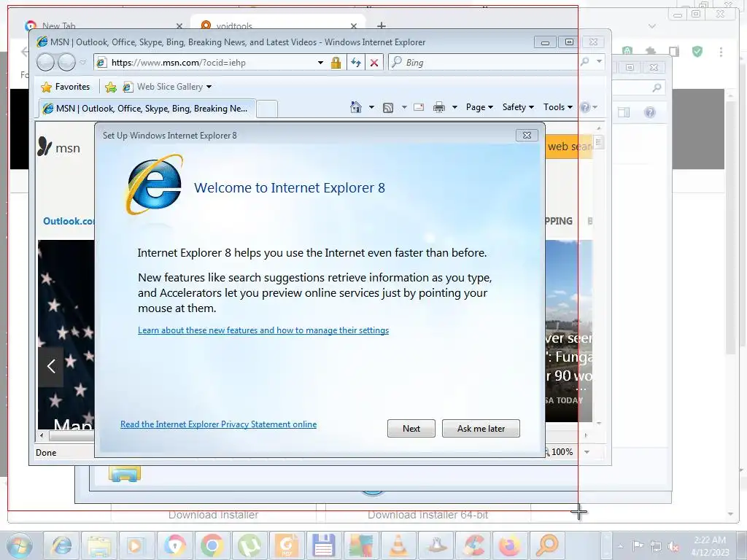Click the security lock icon in address bar

(x=336, y=63)
